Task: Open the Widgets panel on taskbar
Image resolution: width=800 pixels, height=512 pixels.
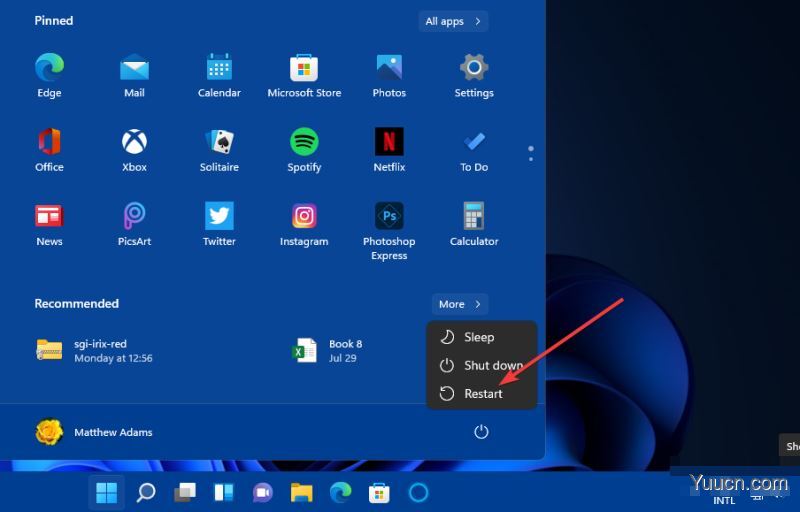Action: (x=224, y=493)
